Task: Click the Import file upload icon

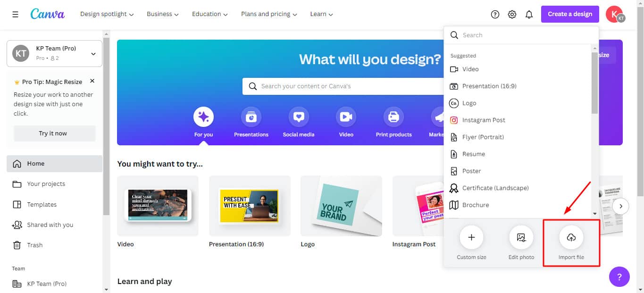Action: coord(571,238)
